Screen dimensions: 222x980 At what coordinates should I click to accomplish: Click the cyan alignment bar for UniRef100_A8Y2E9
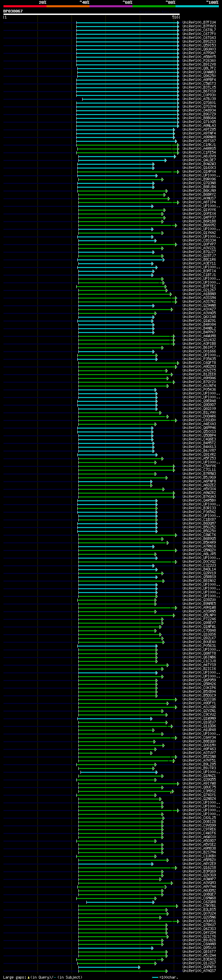pyautogui.click(x=116, y=864)
